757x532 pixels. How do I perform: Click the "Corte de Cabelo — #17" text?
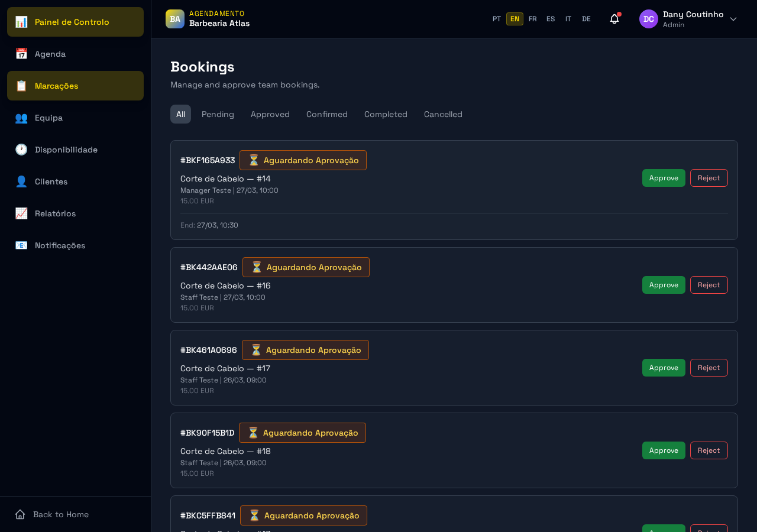click(225, 368)
